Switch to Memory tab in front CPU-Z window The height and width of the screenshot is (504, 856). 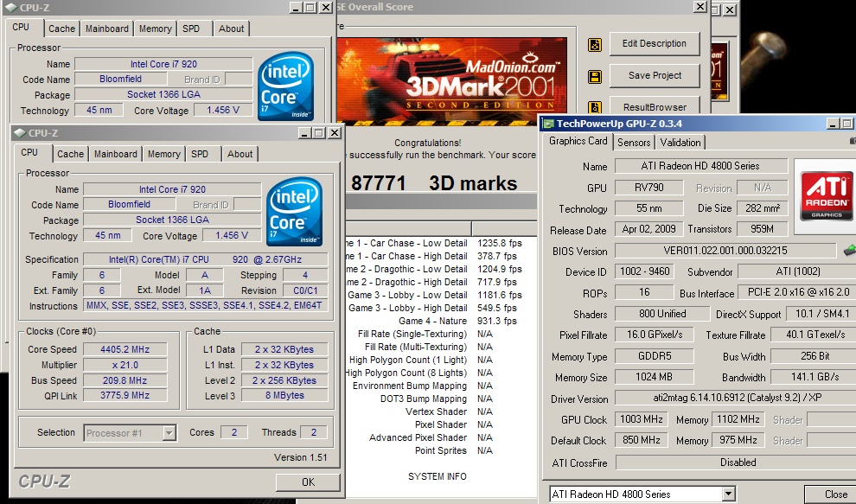(163, 154)
